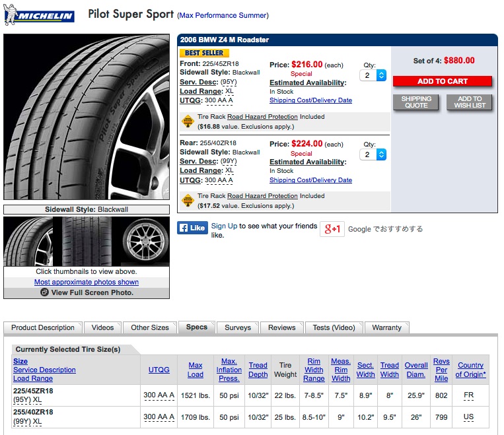504x435 pixels.
Task: Click rear tire Load Range label
Action: click(x=201, y=170)
